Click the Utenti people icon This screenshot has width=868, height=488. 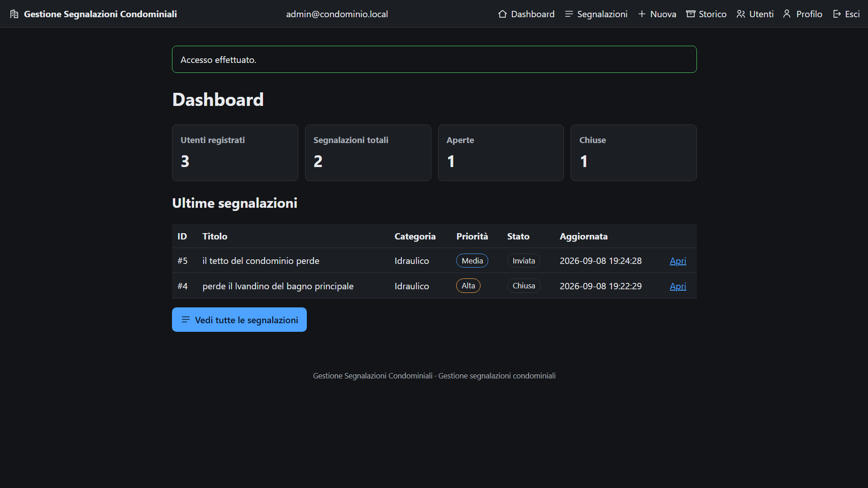741,14
